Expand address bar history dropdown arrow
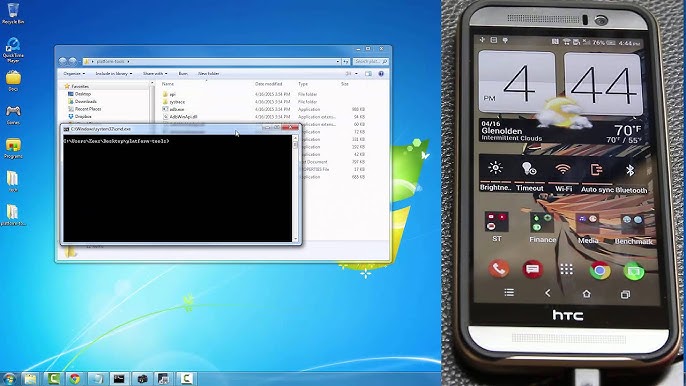The width and height of the screenshot is (686, 386). point(338,62)
